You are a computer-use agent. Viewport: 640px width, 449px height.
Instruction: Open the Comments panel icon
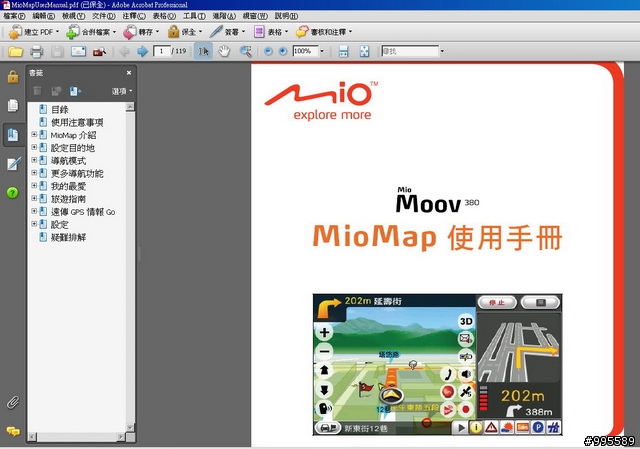click(13, 431)
